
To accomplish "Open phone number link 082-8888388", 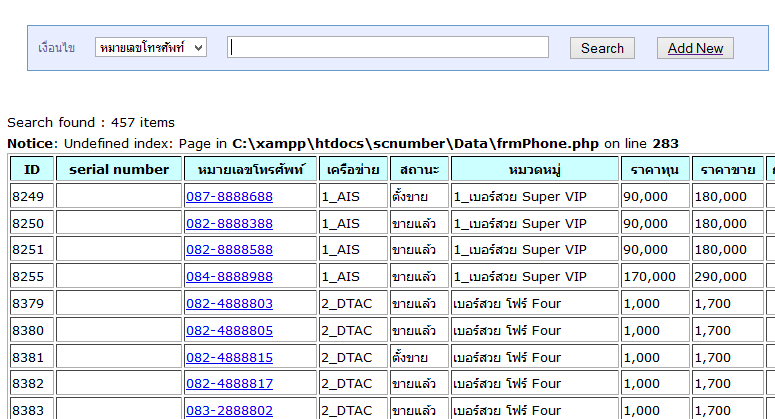I will pos(229,223).
